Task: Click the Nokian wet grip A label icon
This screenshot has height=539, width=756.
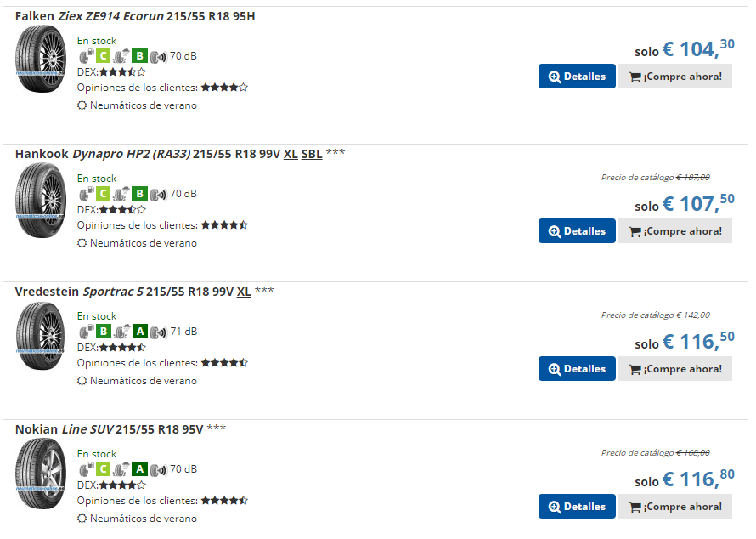Action: 139,469
